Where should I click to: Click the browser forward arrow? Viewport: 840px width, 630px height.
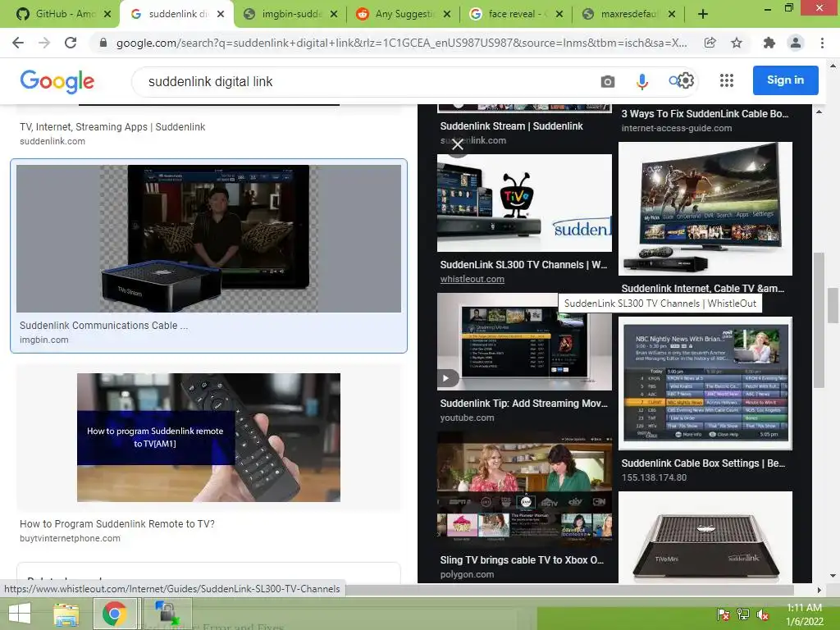click(44, 43)
